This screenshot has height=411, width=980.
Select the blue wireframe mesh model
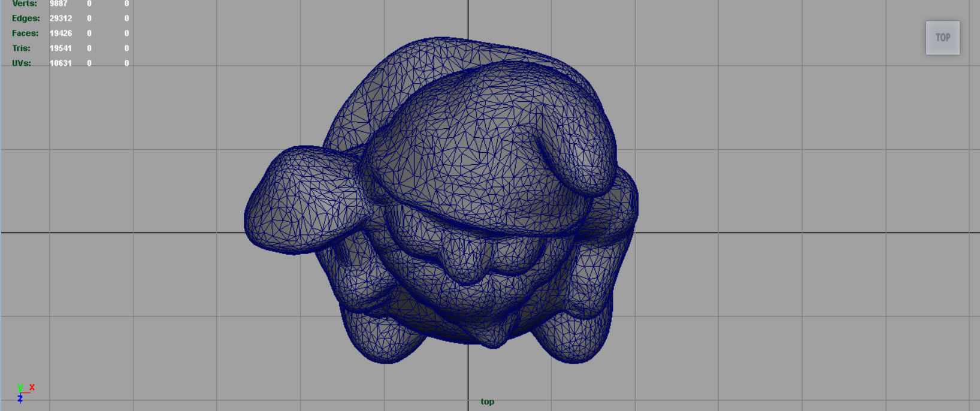click(441, 201)
